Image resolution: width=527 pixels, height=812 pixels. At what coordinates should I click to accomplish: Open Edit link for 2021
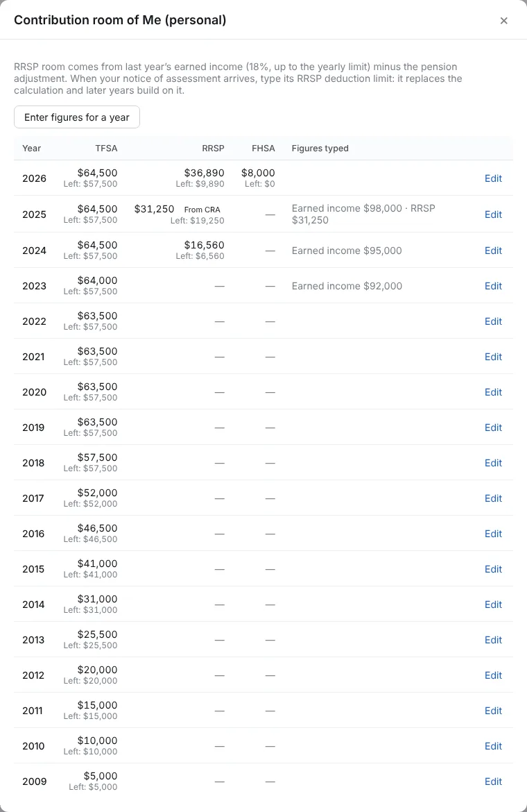pyautogui.click(x=493, y=357)
